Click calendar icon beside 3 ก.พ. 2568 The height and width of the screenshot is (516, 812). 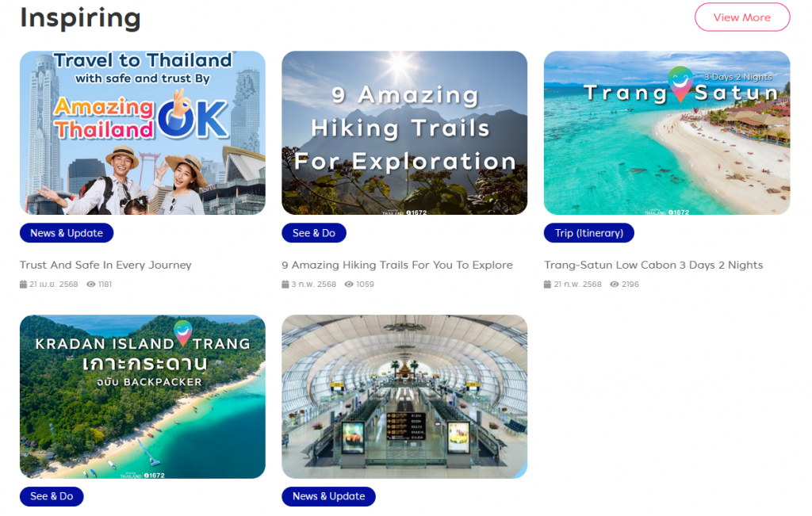coord(285,284)
